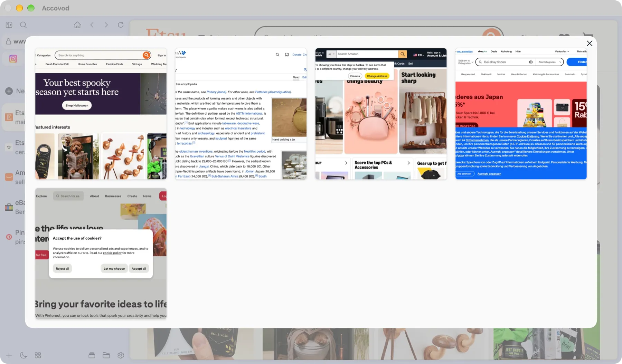Open the 'All' department dropdown on Amazon
Screen dimensions: 622x364
(331, 54)
